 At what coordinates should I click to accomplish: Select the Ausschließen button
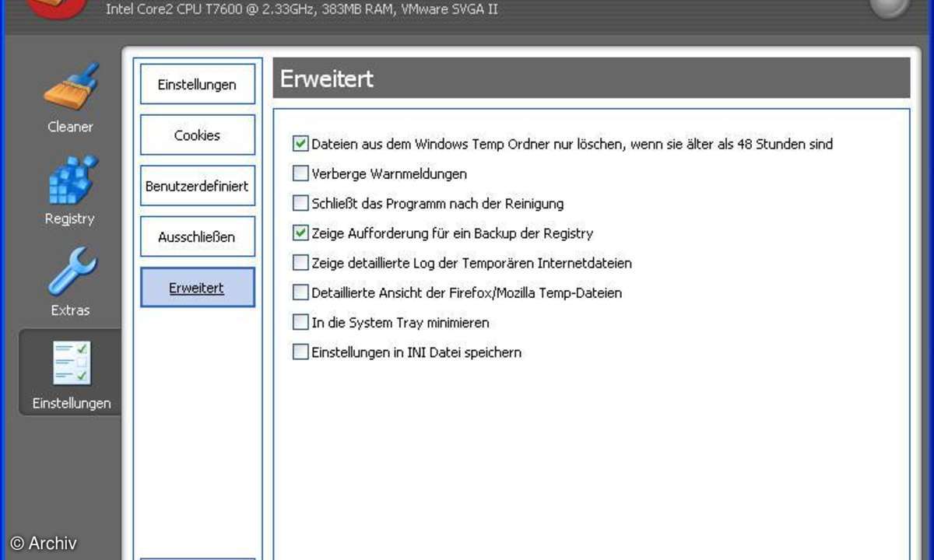(x=197, y=237)
